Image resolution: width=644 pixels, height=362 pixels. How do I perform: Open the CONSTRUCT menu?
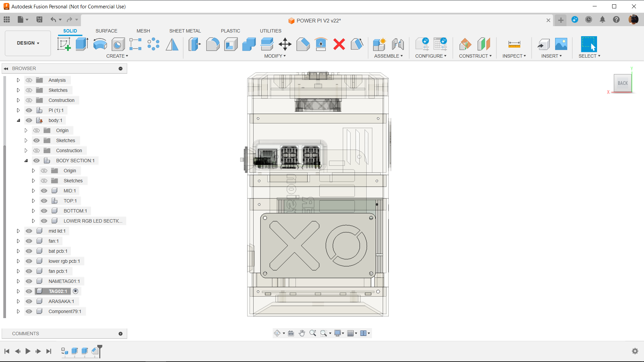click(x=475, y=56)
